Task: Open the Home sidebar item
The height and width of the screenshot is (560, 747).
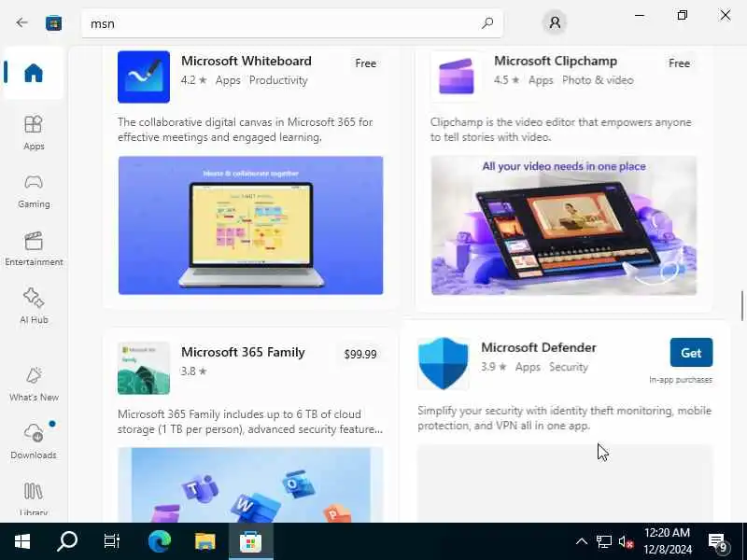Action: [34, 73]
